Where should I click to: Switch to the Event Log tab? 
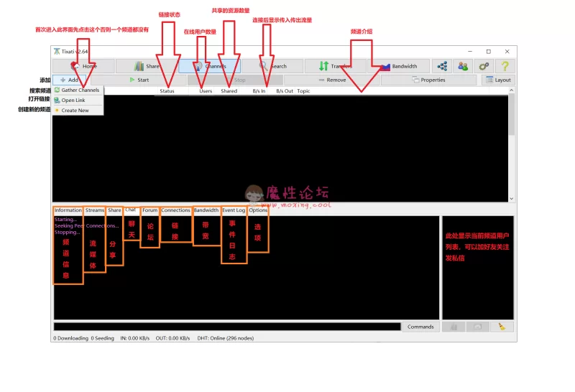click(234, 210)
